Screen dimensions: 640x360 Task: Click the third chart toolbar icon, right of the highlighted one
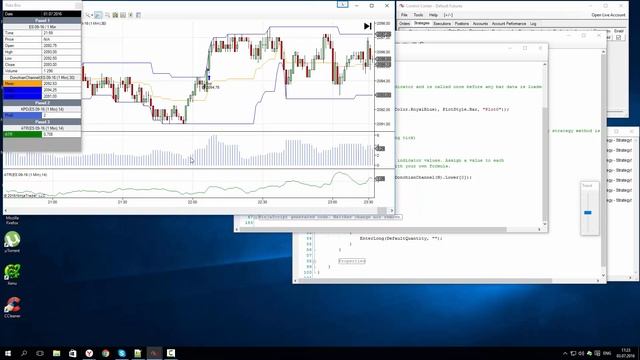point(107,15)
